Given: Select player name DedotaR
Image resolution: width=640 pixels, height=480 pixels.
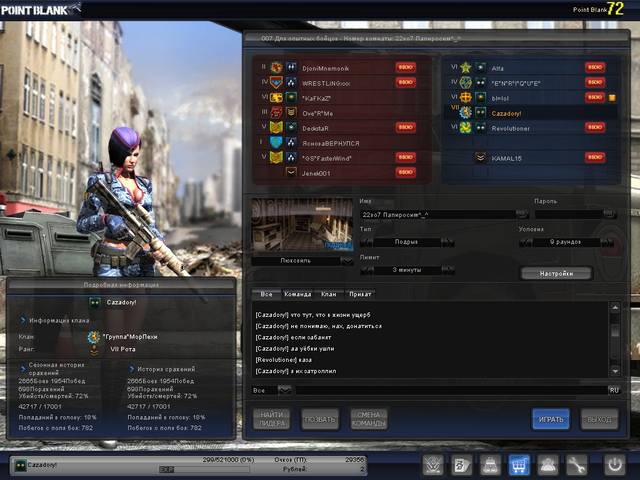Looking at the screenshot, I should pyautogui.click(x=316, y=128).
